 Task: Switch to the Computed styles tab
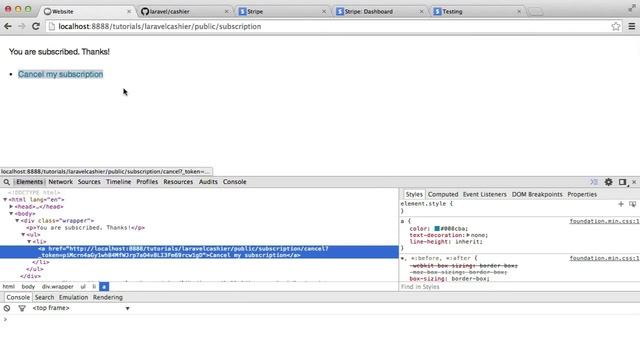click(x=443, y=194)
